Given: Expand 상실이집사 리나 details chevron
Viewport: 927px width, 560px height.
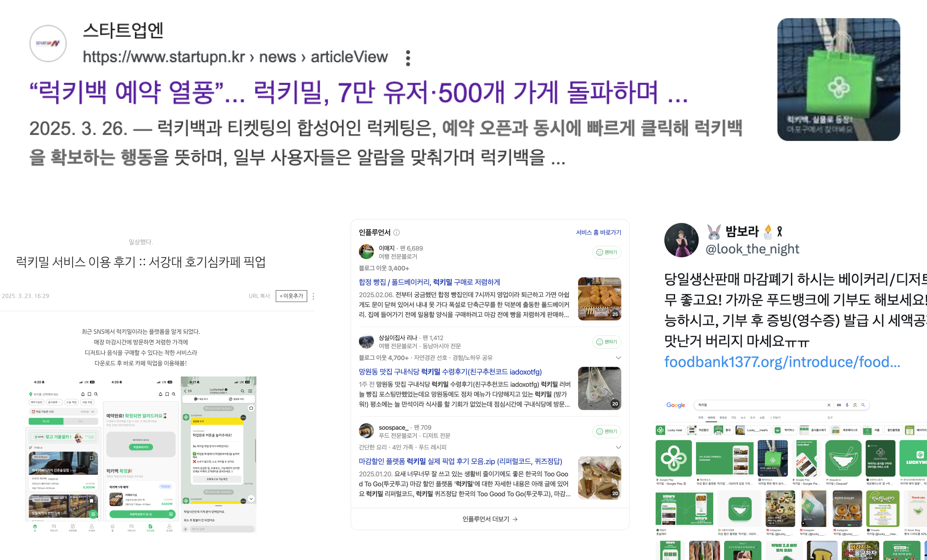Looking at the screenshot, I should pyautogui.click(x=618, y=358).
